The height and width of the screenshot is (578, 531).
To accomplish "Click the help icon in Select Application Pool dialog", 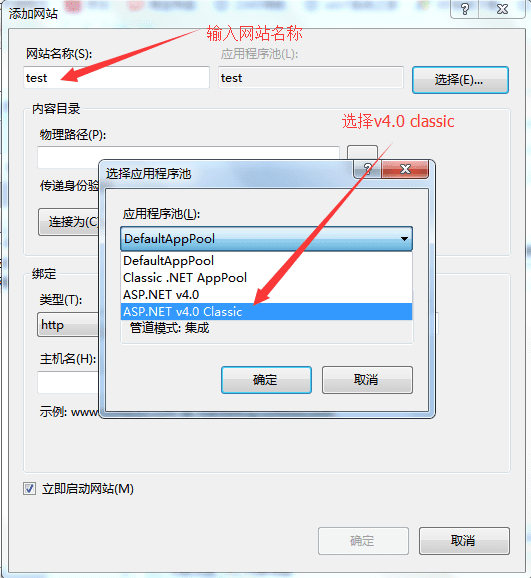I will point(367,169).
